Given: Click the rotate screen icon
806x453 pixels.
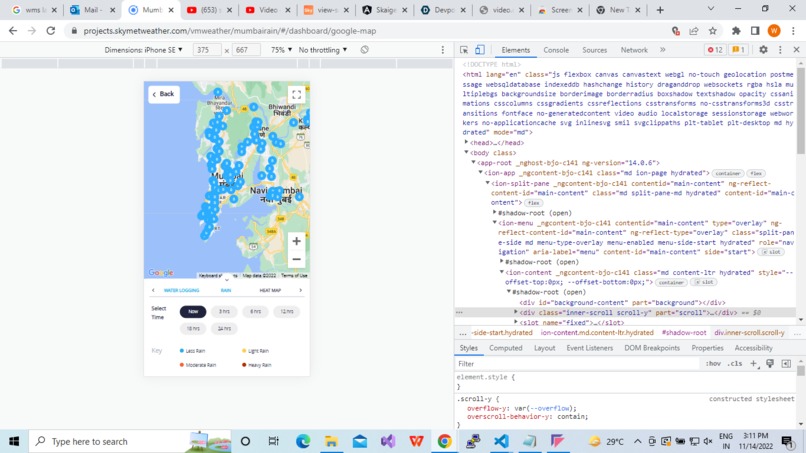Looking at the screenshot, I should pyautogui.click(x=364, y=50).
